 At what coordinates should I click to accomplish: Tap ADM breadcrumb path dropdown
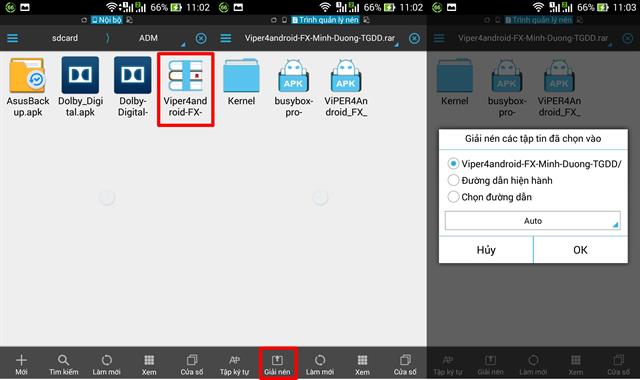(x=148, y=38)
